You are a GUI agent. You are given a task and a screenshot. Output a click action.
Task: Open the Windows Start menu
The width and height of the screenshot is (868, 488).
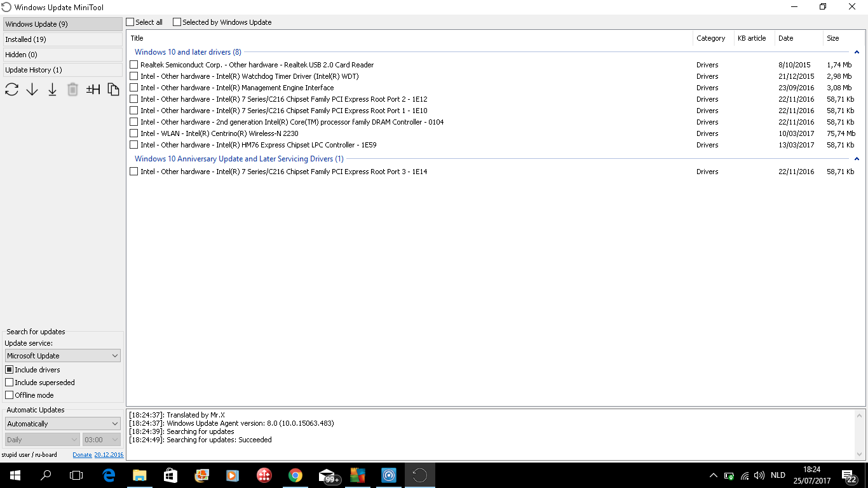15,475
